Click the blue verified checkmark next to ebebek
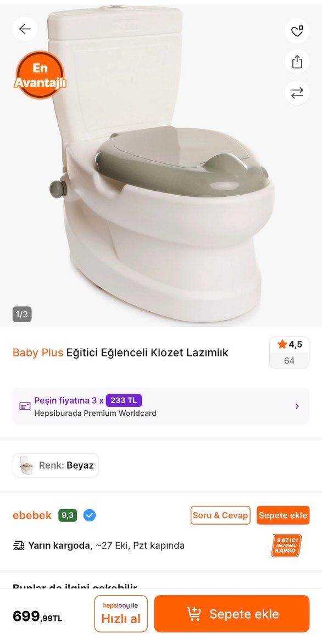Viewport: 322px width, 644px height. [x=89, y=515]
